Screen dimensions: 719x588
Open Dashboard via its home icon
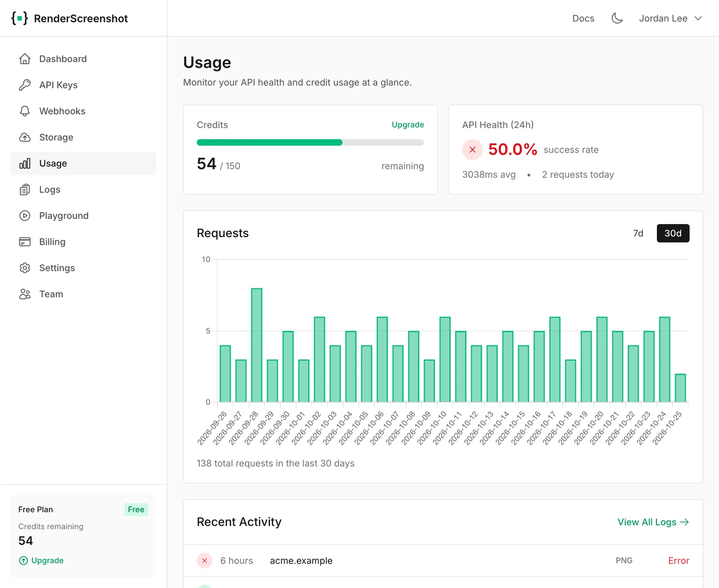pos(25,59)
